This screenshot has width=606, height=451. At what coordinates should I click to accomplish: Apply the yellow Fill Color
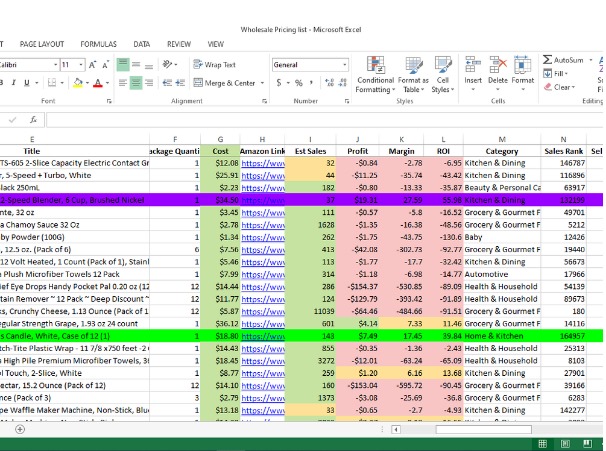[78, 82]
